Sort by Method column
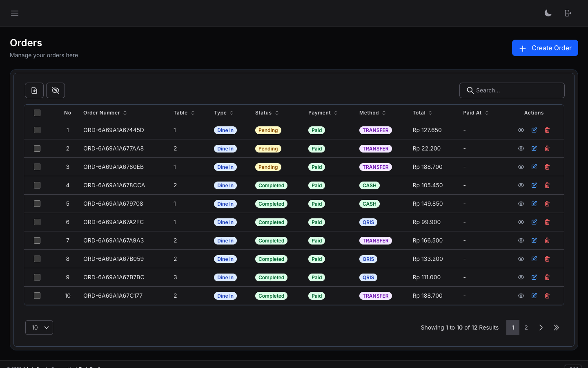 pyautogui.click(x=372, y=113)
